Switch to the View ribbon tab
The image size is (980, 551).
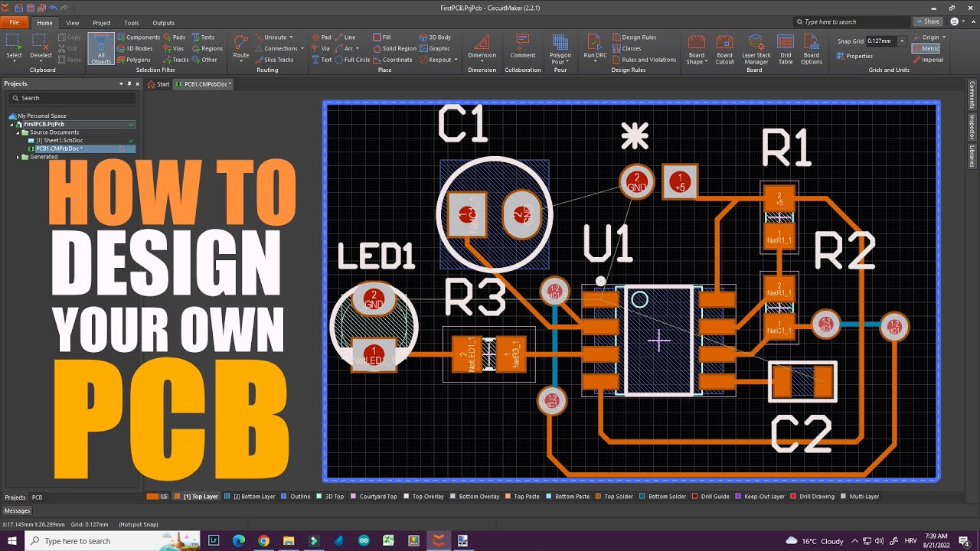click(x=73, y=23)
